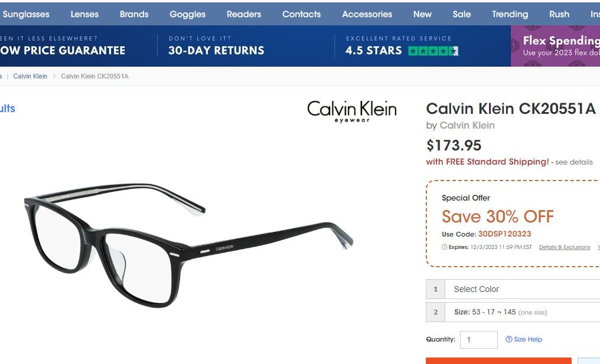Screen dimensions: 600x364
Task: Click the 'by Calvin Klein' brand link
Action: pos(467,125)
